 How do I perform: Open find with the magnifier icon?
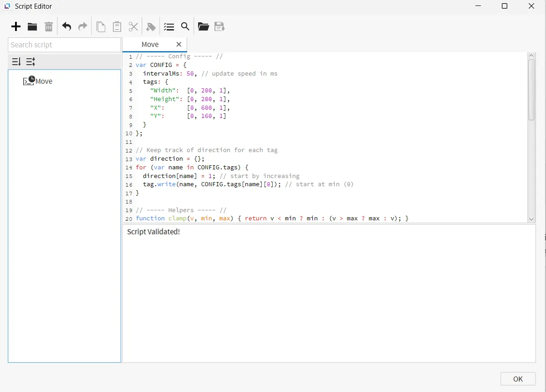pyautogui.click(x=185, y=27)
